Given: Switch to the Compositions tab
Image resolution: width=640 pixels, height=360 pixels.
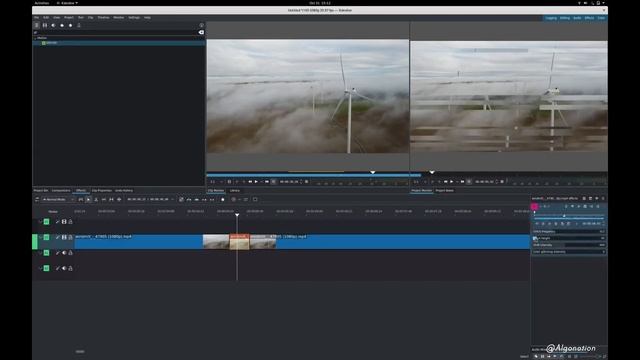Looking at the screenshot, I should (61, 191).
